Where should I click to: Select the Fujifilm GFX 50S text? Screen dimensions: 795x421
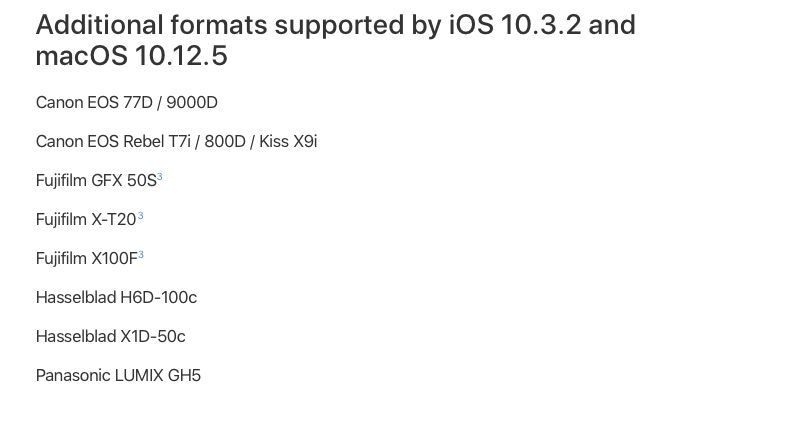pyautogui.click(x=96, y=181)
